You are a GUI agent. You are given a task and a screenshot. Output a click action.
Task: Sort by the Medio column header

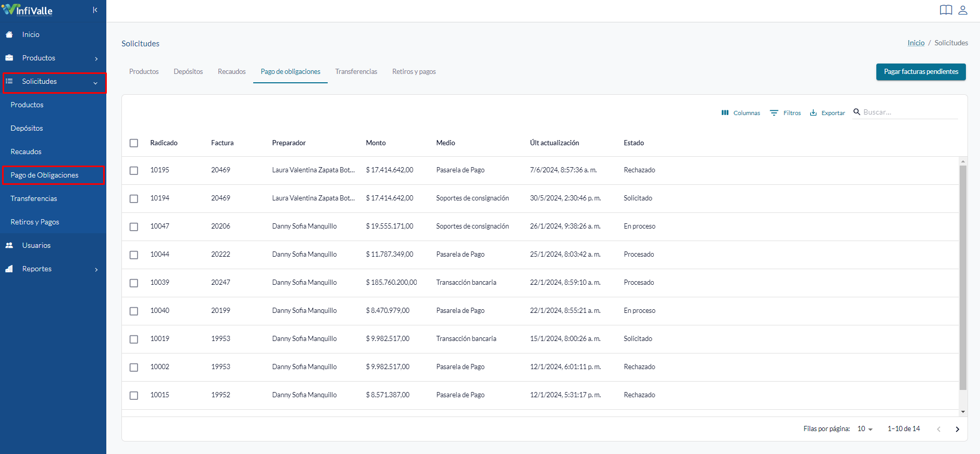pos(445,143)
